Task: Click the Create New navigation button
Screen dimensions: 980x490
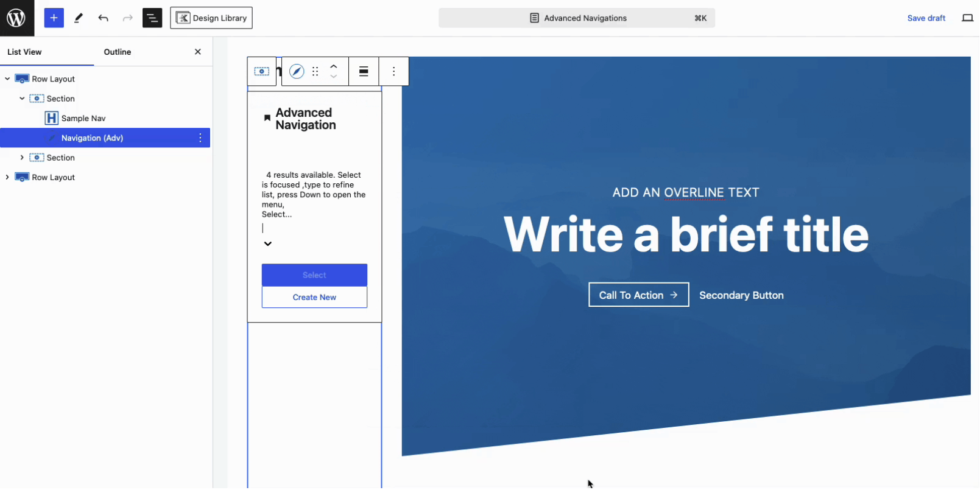Action: point(314,298)
